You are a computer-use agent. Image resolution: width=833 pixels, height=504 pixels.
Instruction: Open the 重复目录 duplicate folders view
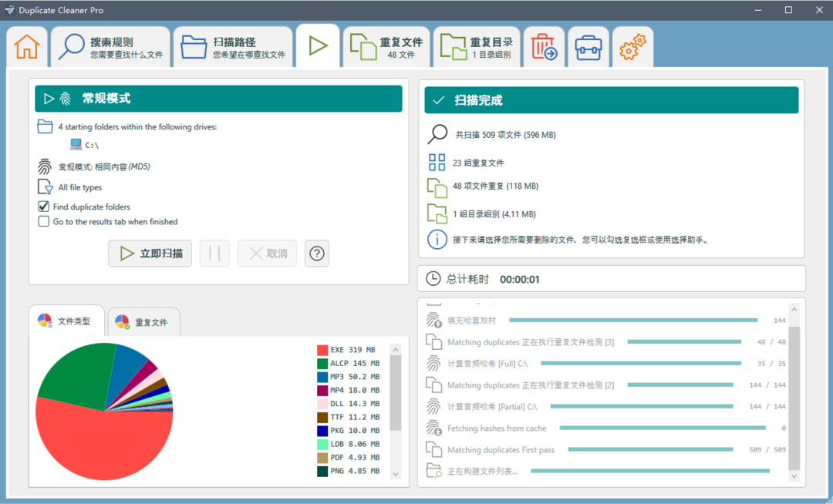[476, 46]
